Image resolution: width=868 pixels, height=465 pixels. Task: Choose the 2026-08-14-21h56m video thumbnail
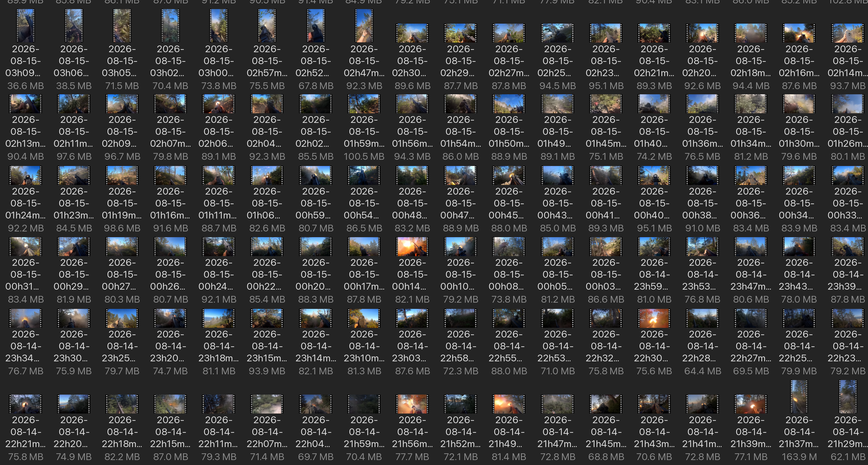(412, 404)
